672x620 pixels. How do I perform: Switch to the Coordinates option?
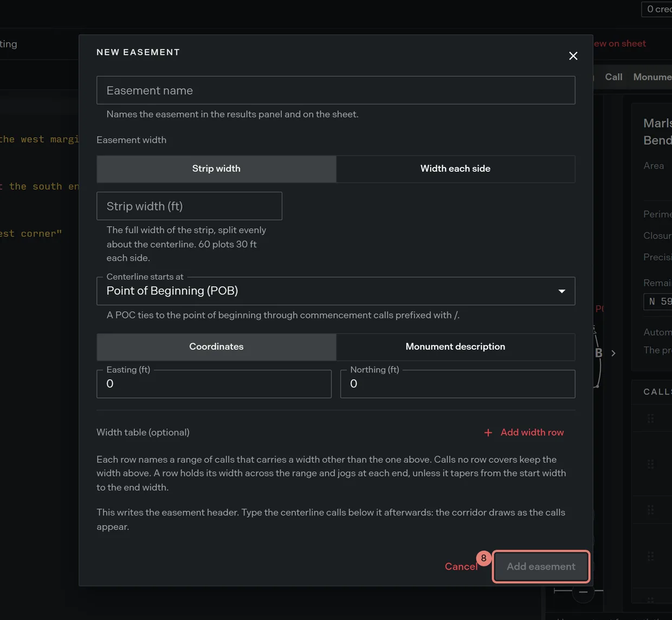(216, 347)
